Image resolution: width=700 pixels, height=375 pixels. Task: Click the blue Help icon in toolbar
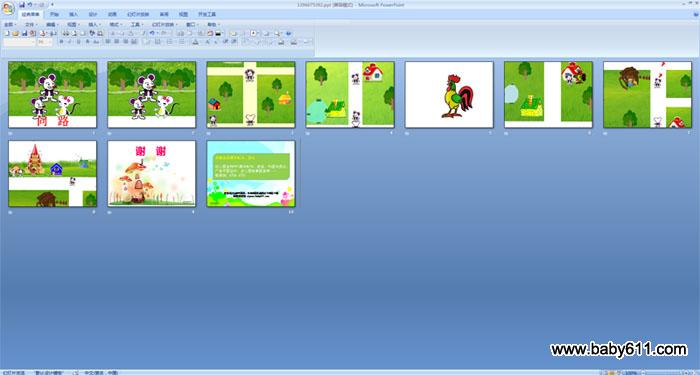(288, 33)
